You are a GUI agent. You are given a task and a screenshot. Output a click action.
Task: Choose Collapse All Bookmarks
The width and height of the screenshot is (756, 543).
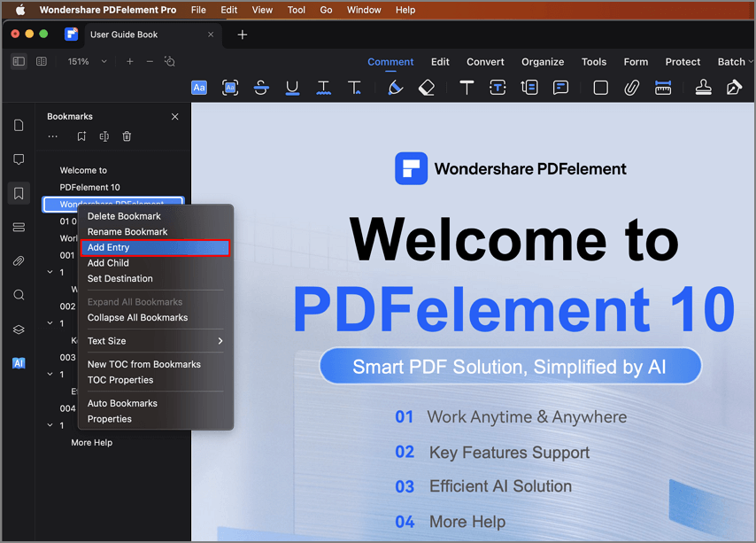coord(155,317)
